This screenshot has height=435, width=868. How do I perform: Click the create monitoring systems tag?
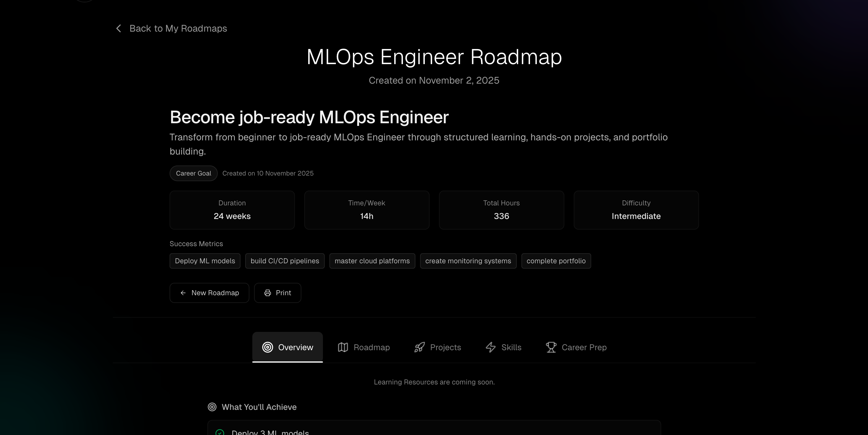468,261
